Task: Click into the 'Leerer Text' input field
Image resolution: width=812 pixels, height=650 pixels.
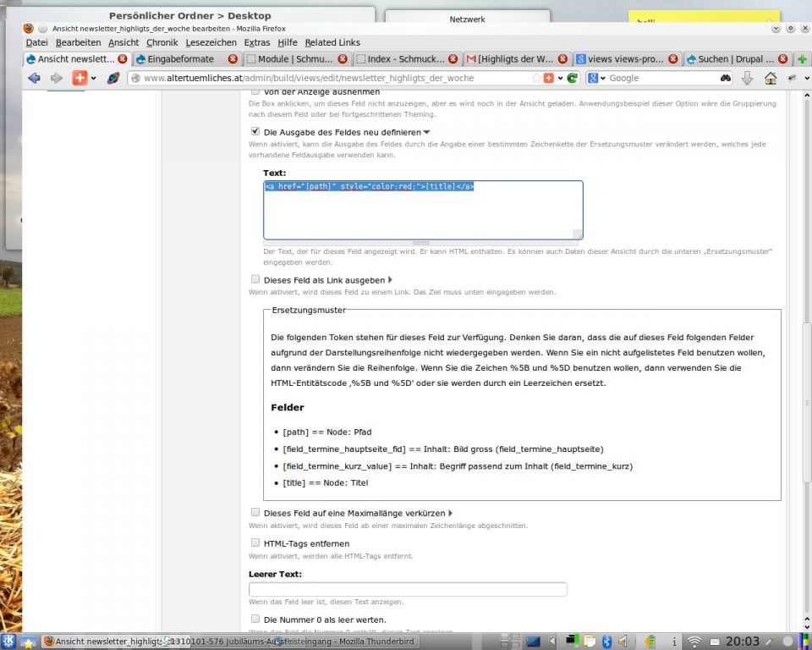Action: point(408,589)
